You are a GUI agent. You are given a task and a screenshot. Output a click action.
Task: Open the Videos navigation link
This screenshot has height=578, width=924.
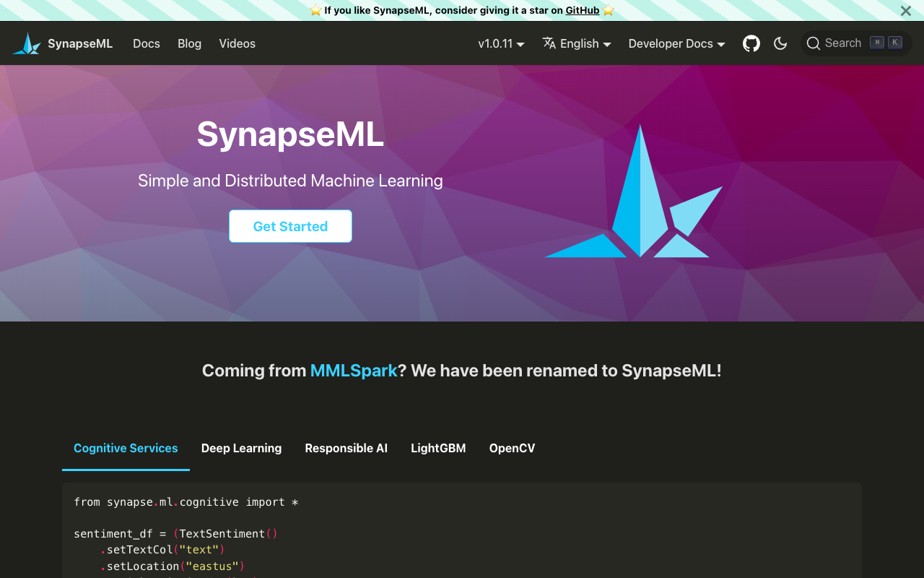click(237, 43)
